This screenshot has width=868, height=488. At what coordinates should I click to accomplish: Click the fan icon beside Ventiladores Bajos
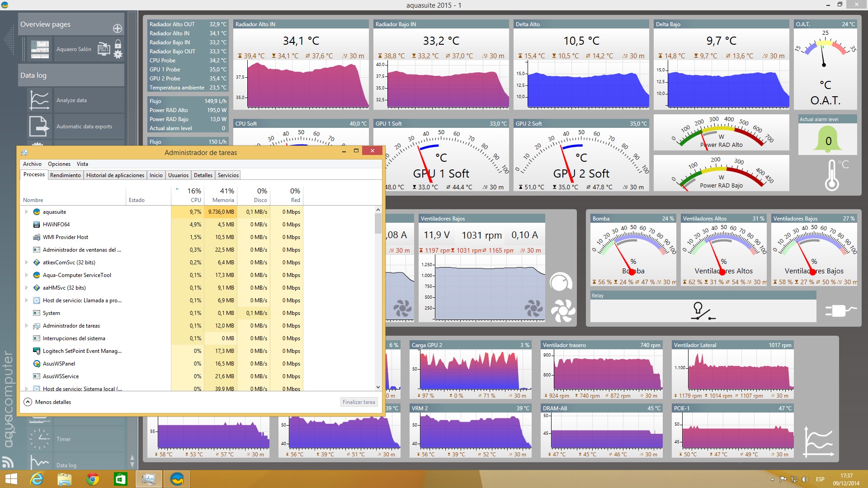[562, 311]
